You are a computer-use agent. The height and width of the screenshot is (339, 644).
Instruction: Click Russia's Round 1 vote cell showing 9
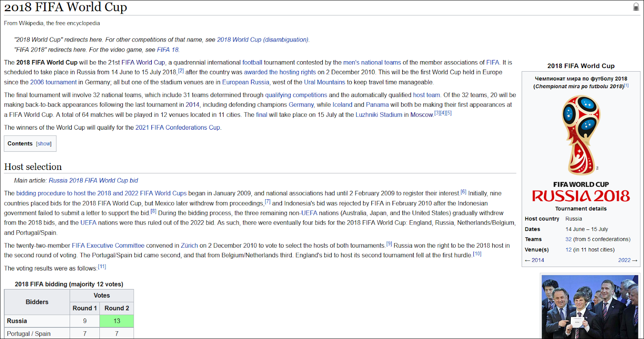tap(85, 321)
